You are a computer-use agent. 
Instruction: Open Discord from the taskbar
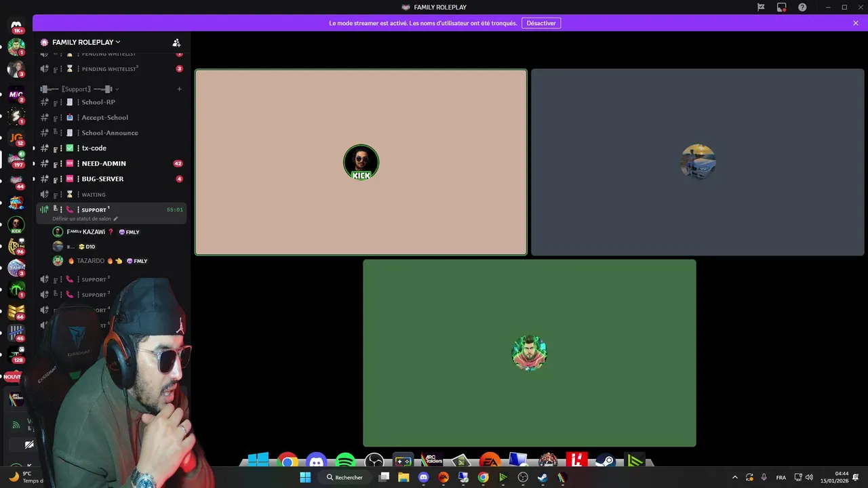pos(423,477)
